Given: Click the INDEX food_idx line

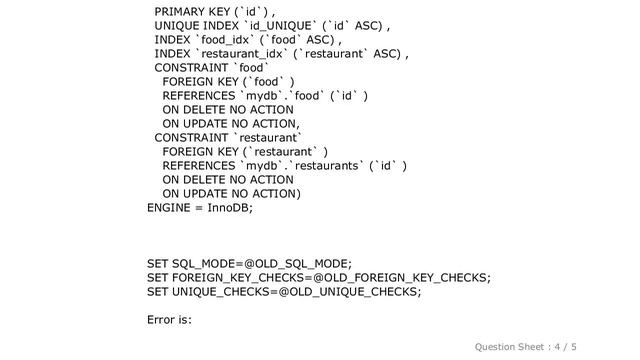Looking at the screenshot, I should pos(248,40).
